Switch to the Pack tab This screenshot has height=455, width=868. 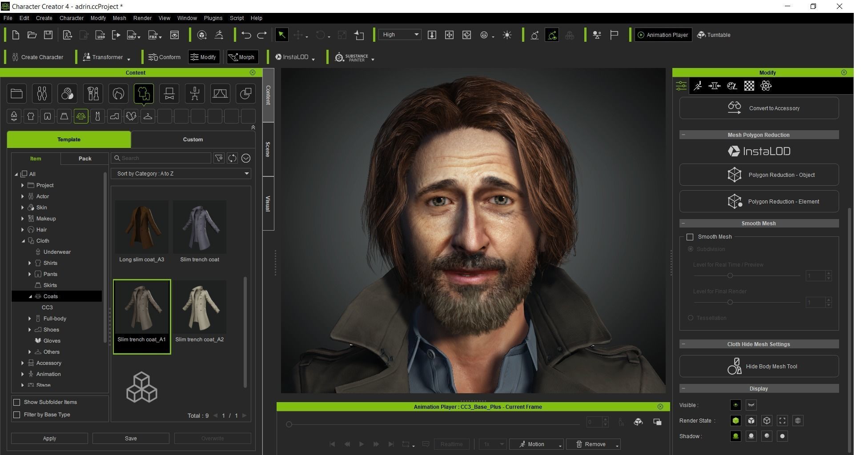tap(85, 159)
